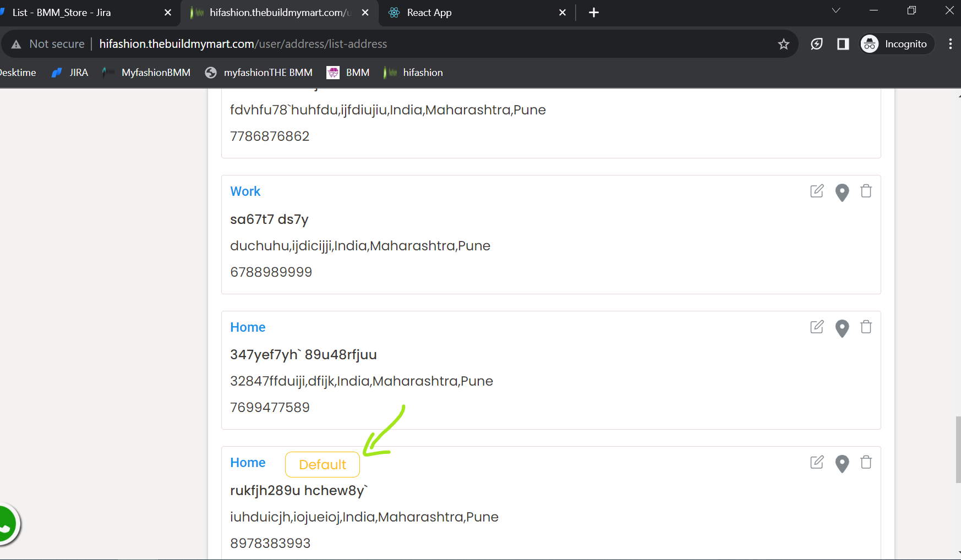The width and height of the screenshot is (961, 560).
Task: Open the browser side panel
Action: click(x=843, y=44)
